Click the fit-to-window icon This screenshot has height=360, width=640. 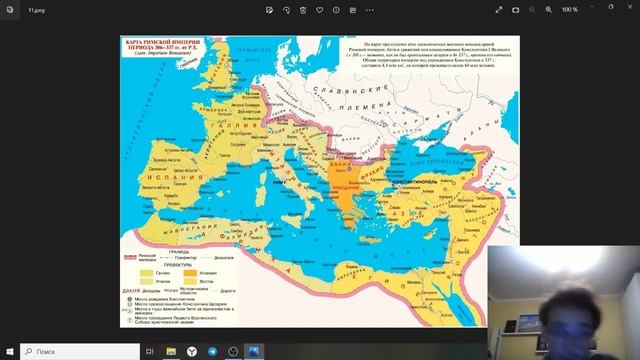point(516,10)
